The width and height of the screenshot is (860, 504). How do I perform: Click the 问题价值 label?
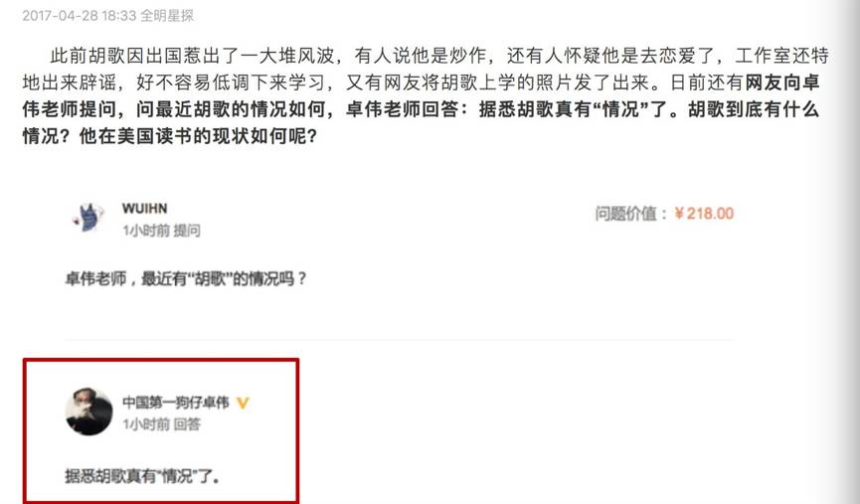point(631,214)
